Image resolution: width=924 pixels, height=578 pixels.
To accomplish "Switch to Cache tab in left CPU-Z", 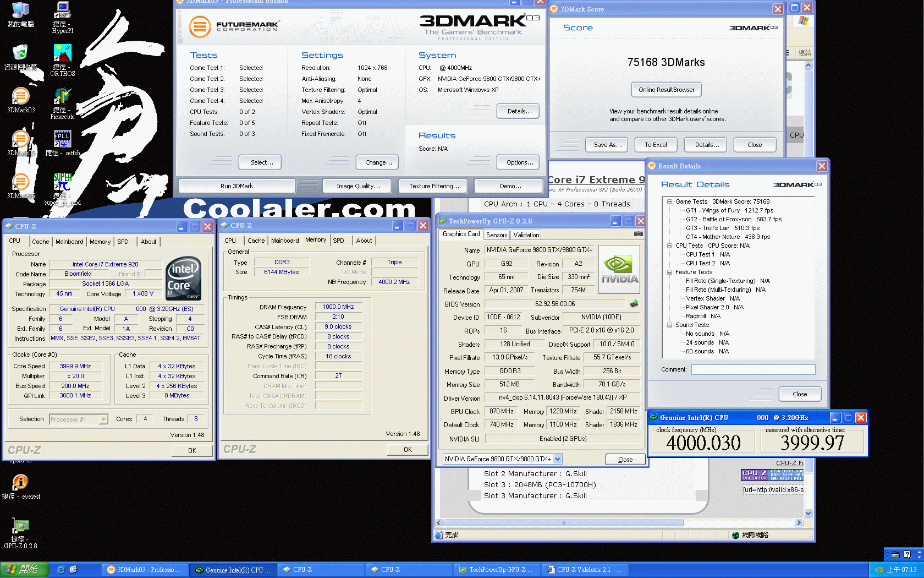I will (x=41, y=242).
